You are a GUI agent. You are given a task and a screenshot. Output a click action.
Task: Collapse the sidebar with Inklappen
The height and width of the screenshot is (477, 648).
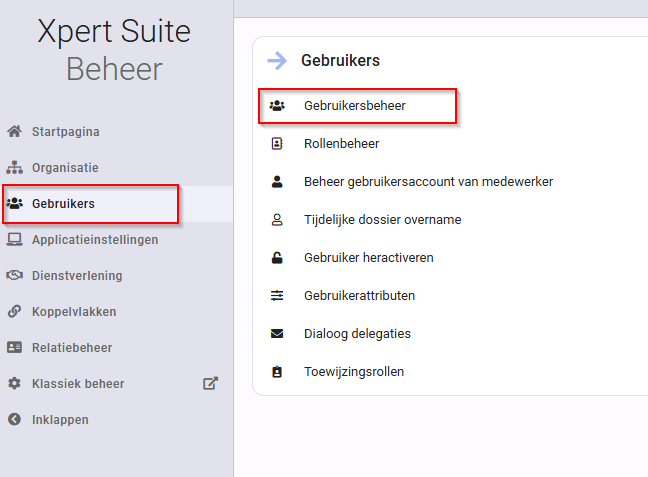(48, 420)
